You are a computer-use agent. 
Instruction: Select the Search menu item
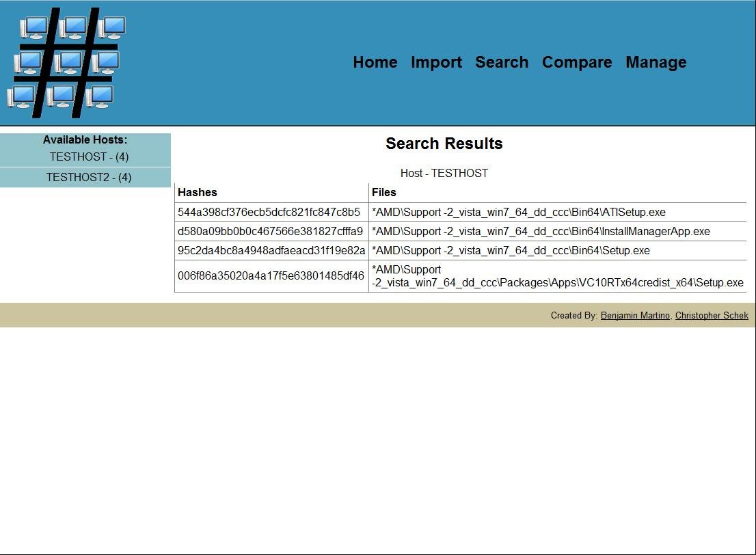coord(502,62)
